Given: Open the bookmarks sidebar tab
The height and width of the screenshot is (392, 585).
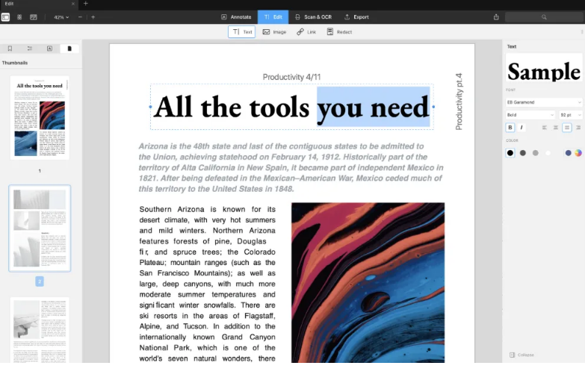Looking at the screenshot, I should [x=10, y=49].
